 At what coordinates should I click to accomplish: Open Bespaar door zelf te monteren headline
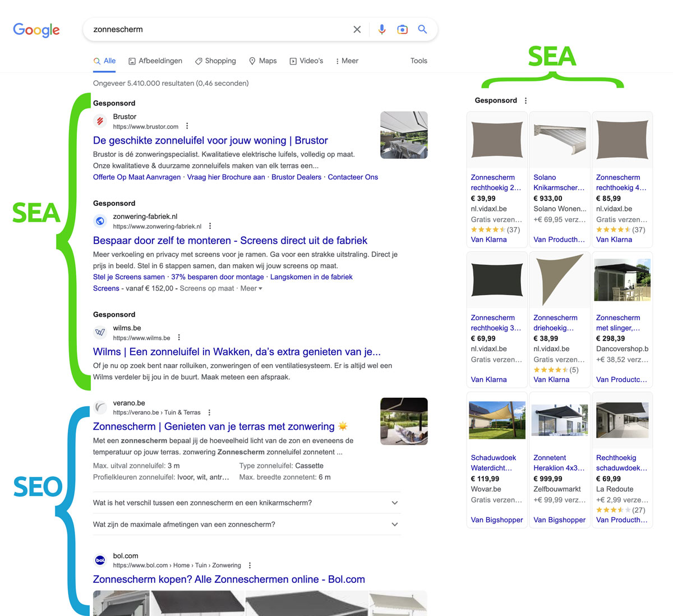click(230, 240)
